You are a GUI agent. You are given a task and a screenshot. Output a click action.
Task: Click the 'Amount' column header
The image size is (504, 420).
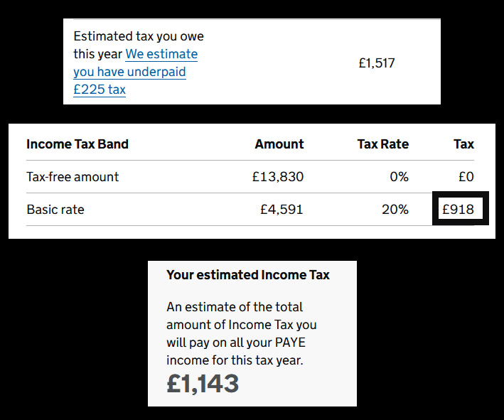(x=279, y=144)
